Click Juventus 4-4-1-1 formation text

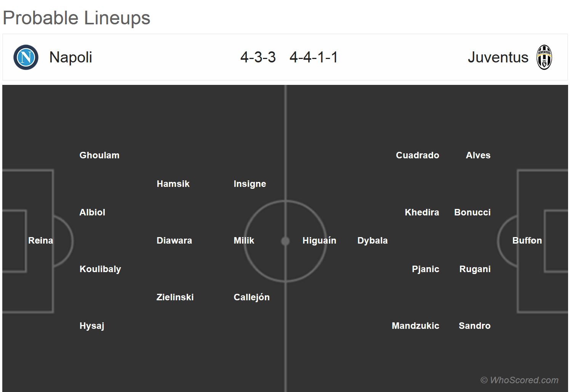click(314, 57)
